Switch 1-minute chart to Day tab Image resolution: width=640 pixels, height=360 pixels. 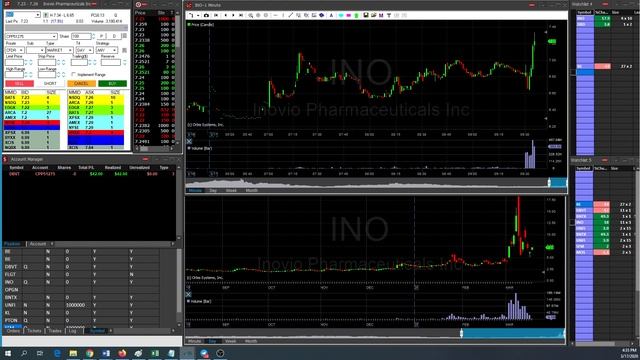(x=213, y=191)
